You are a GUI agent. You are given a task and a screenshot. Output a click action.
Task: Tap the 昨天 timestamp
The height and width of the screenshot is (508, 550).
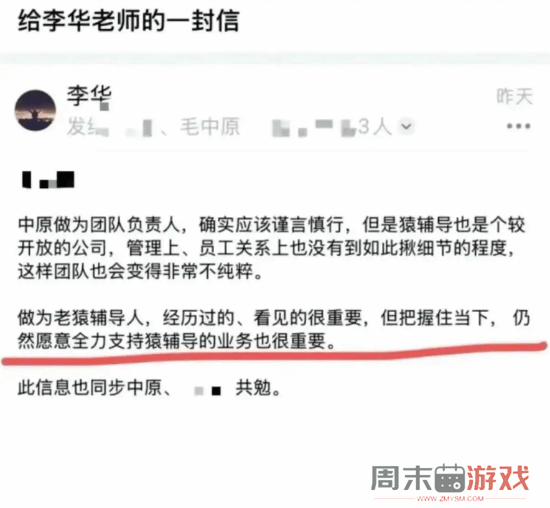pyautogui.click(x=514, y=96)
